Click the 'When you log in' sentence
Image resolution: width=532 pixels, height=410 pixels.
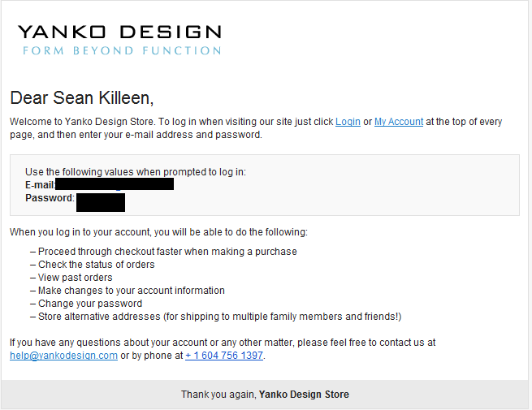click(x=158, y=232)
